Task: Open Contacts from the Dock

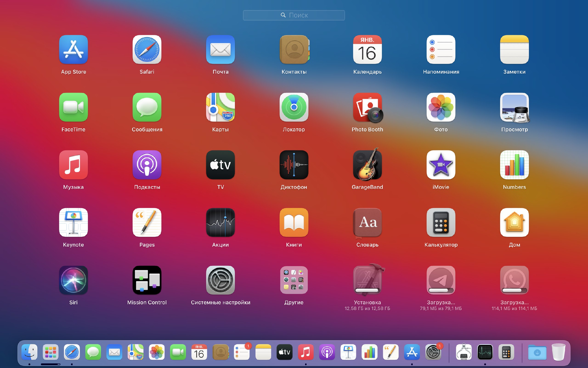Action: 221,352
